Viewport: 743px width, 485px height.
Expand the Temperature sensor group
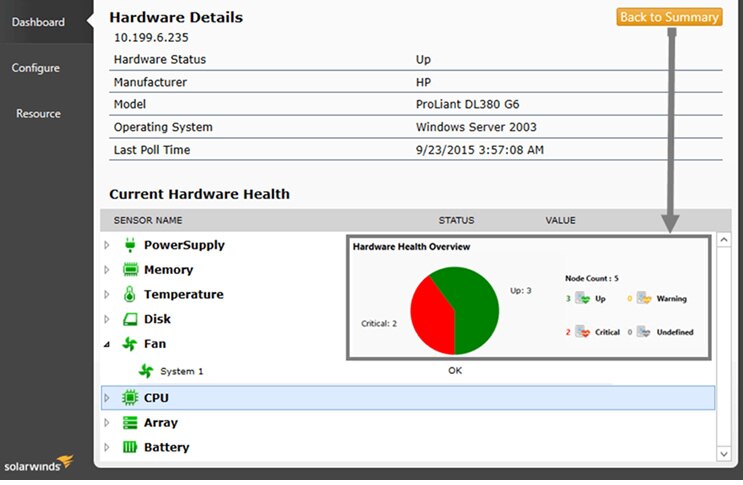click(x=107, y=294)
